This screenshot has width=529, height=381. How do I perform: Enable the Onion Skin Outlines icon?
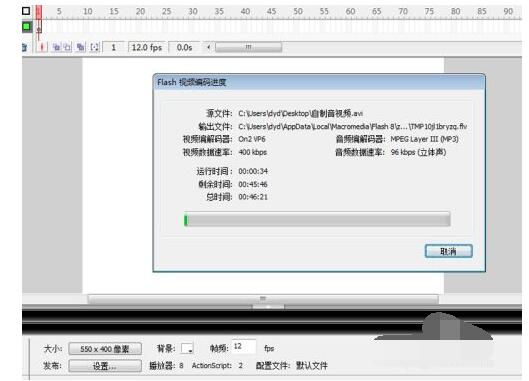coord(67,47)
